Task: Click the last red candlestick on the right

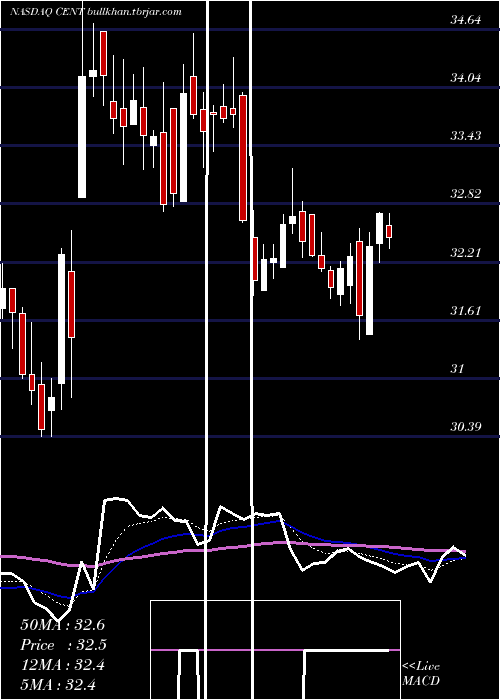Action: coord(389,231)
